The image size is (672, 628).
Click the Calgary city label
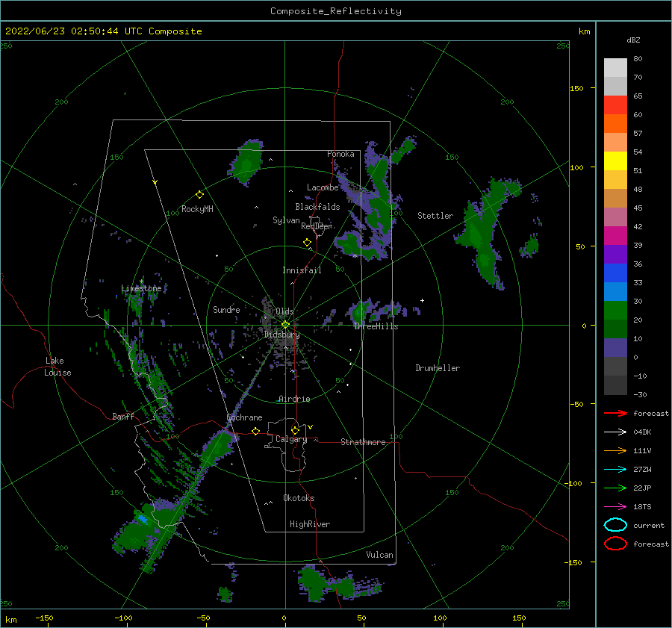click(291, 439)
